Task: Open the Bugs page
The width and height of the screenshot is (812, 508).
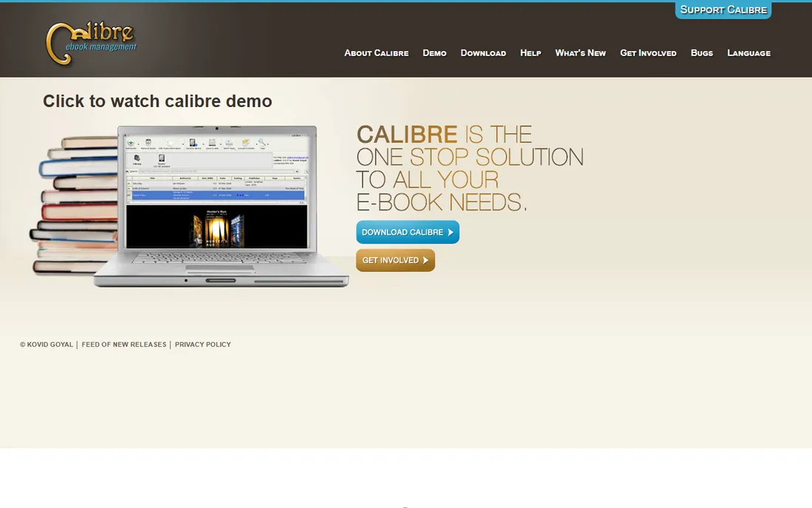Action: pos(702,53)
